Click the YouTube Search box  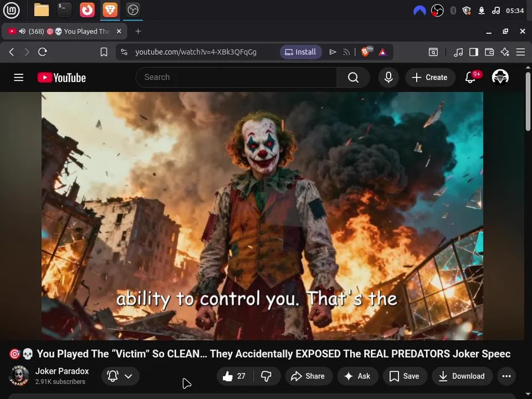237,78
